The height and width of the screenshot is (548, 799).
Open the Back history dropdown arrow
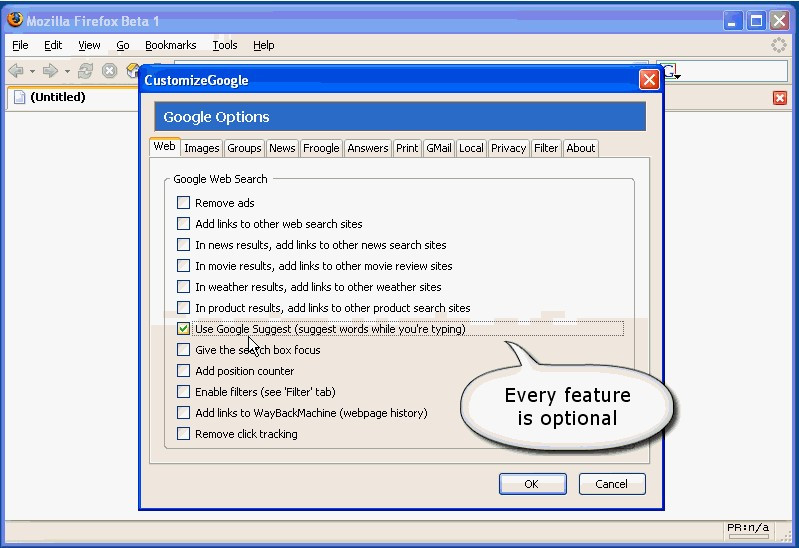coord(32,71)
